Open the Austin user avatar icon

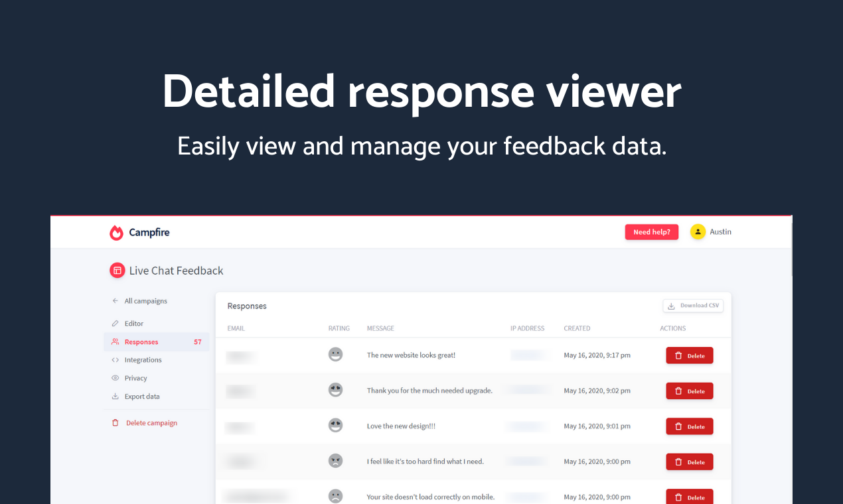tap(698, 231)
